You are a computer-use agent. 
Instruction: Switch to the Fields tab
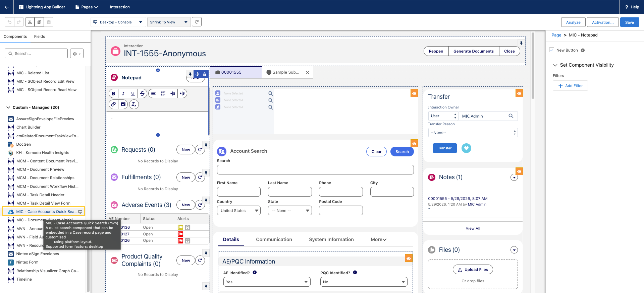(x=39, y=36)
